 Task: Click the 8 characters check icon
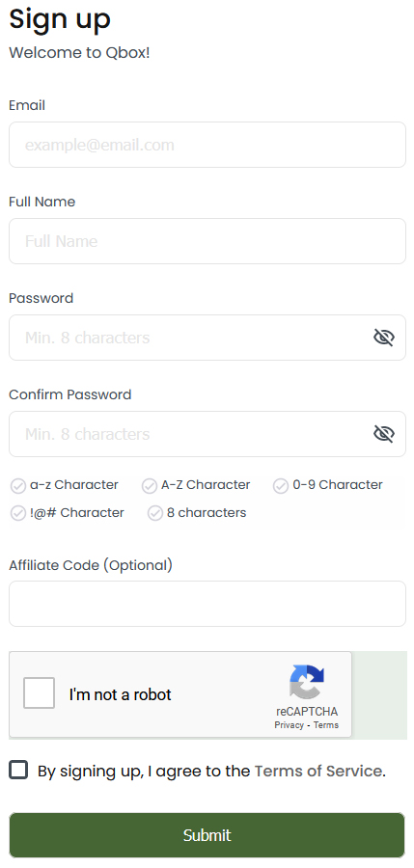(x=155, y=513)
